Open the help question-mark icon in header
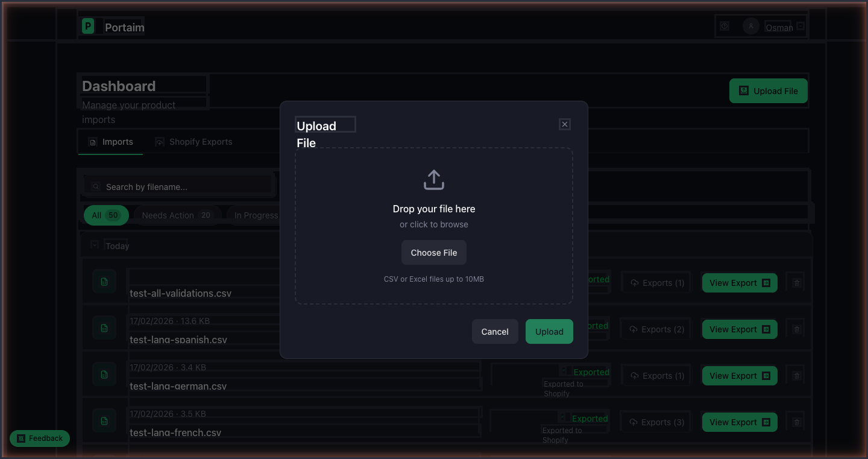 click(x=724, y=27)
